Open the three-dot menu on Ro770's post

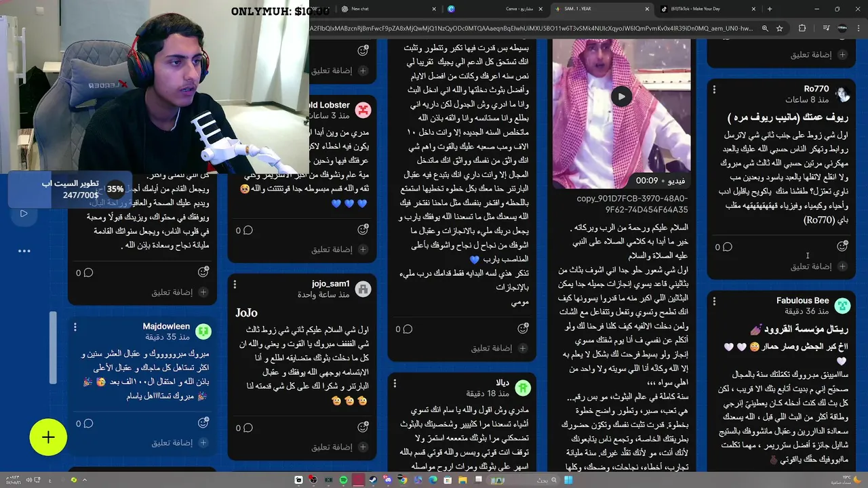[x=714, y=89]
